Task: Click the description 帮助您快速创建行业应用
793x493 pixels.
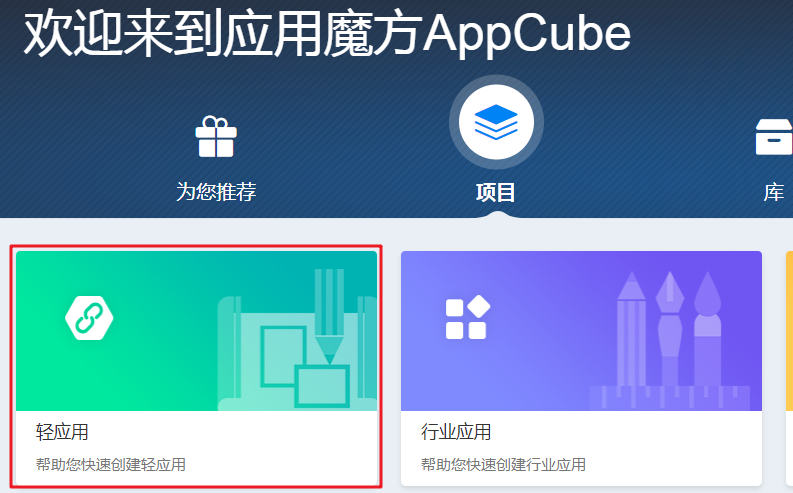Action: coord(503,464)
